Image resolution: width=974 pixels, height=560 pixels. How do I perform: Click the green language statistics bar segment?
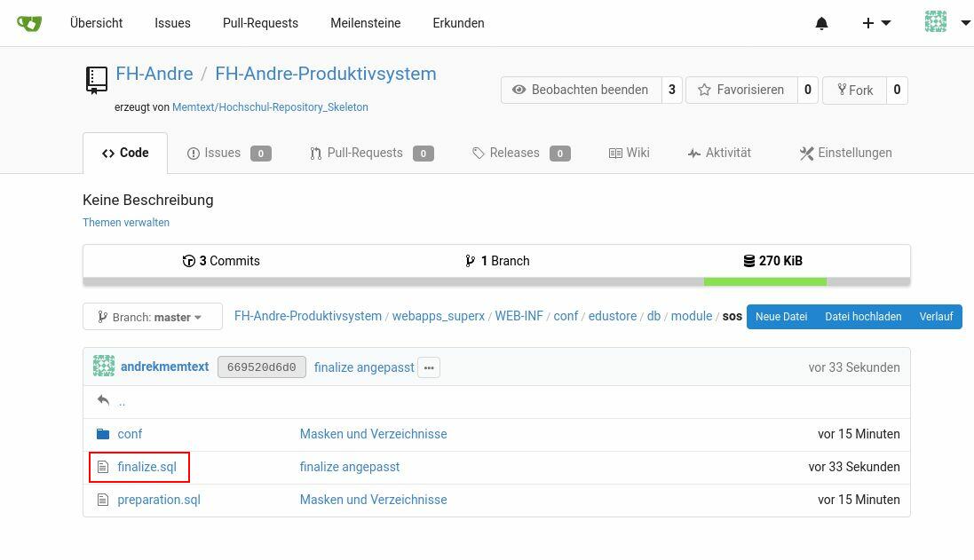tap(764, 282)
